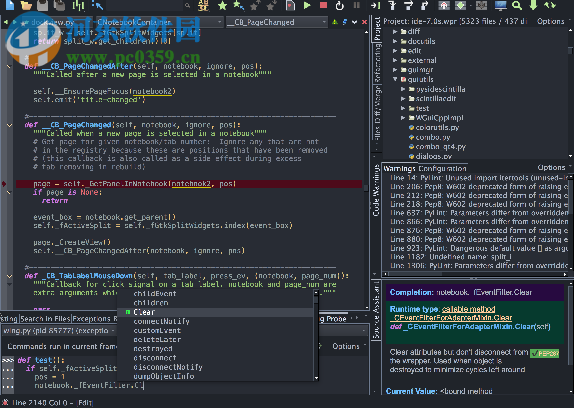Click the ABC toolbar icon
The height and width of the screenshot is (408, 574).
[x=204, y=5]
